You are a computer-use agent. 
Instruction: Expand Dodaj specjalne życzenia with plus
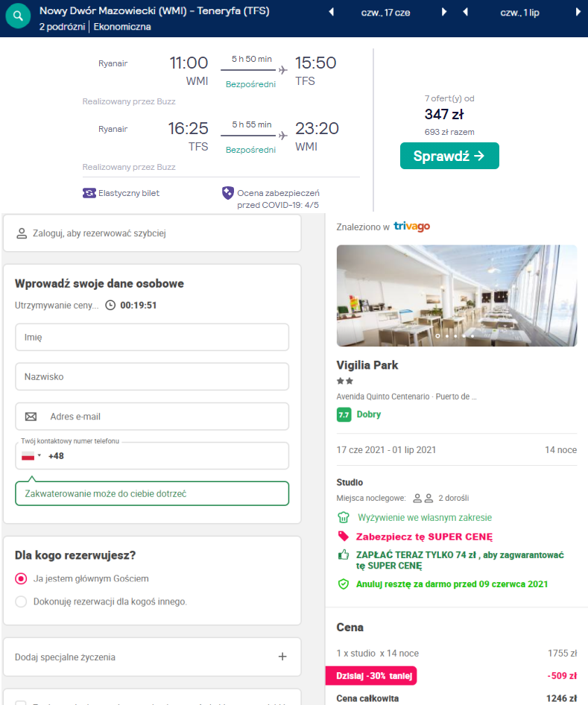click(282, 657)
